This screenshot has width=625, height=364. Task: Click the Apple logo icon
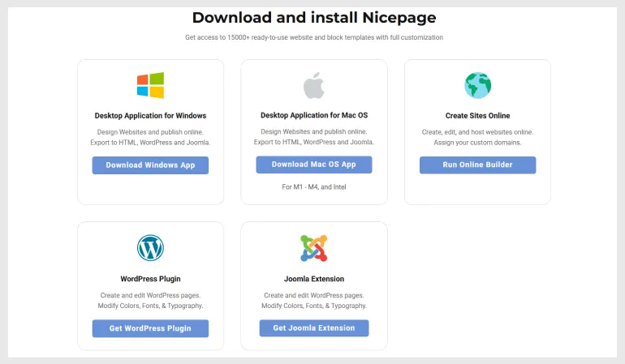coord(314,85)
